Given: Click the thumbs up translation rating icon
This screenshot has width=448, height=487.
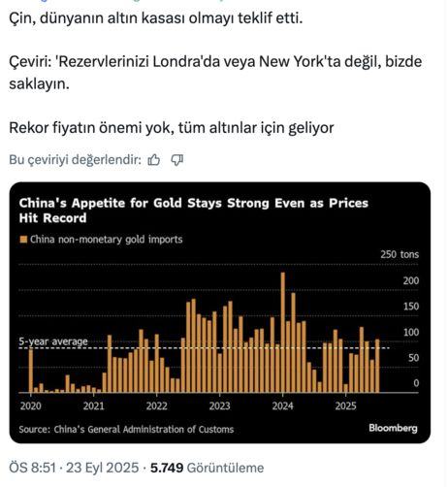Looking at the screenshot, I should (x=154, y=160).
